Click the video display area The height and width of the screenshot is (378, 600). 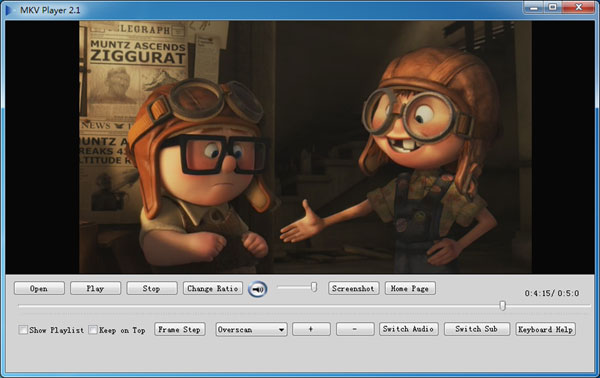click(x=300, y=147)
